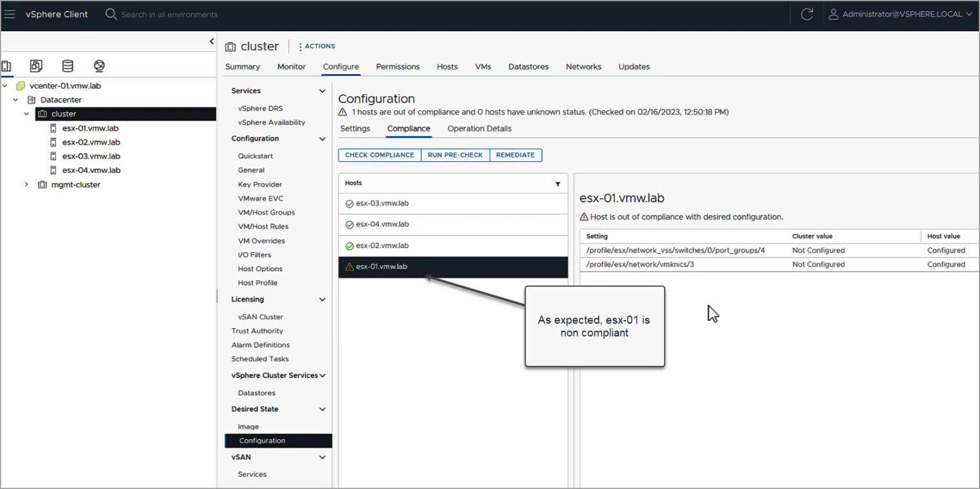
Task: Click the RUN PRE-CHECK button
Action: 455,155
